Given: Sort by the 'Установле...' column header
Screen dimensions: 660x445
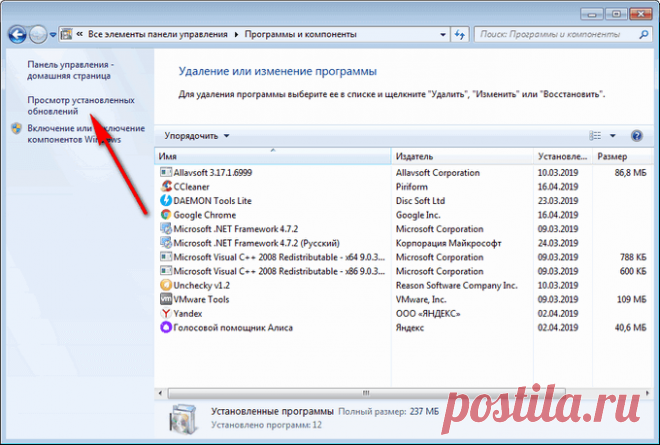Looking at the screenshot, I should 563,156.
